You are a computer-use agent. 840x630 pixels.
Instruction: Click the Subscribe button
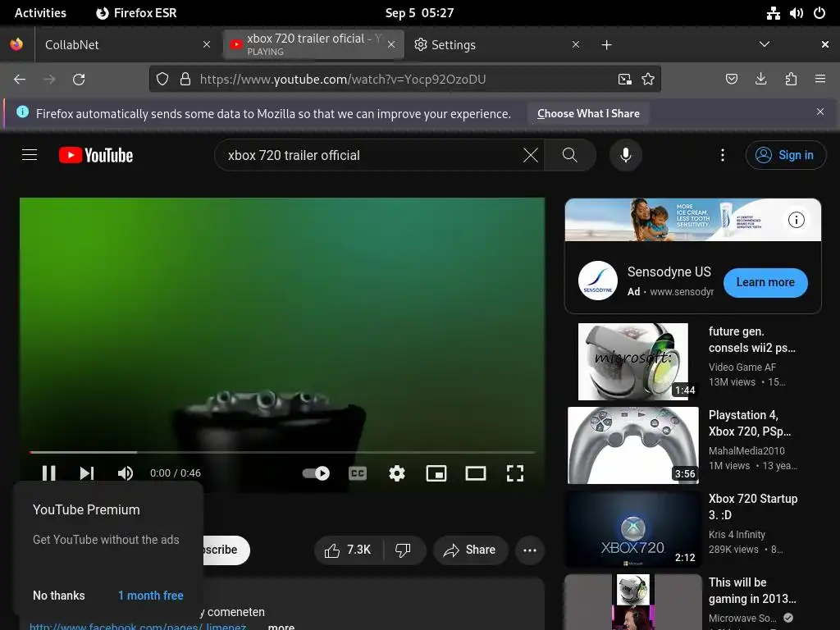click(226, 550)
